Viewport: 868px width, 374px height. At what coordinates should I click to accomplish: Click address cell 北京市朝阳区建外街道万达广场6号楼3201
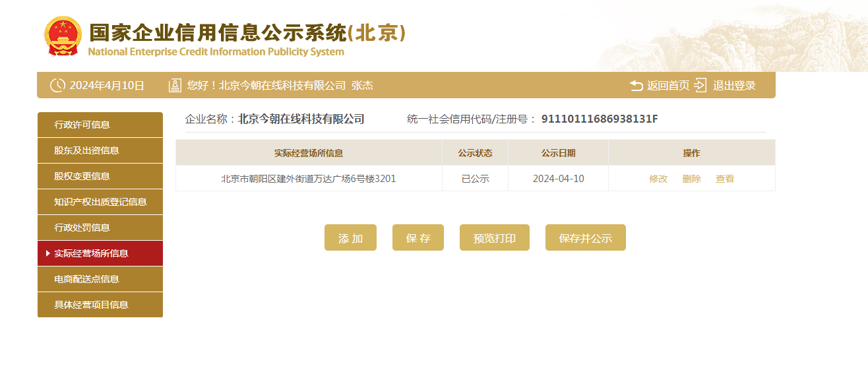[x=309, y=179]
